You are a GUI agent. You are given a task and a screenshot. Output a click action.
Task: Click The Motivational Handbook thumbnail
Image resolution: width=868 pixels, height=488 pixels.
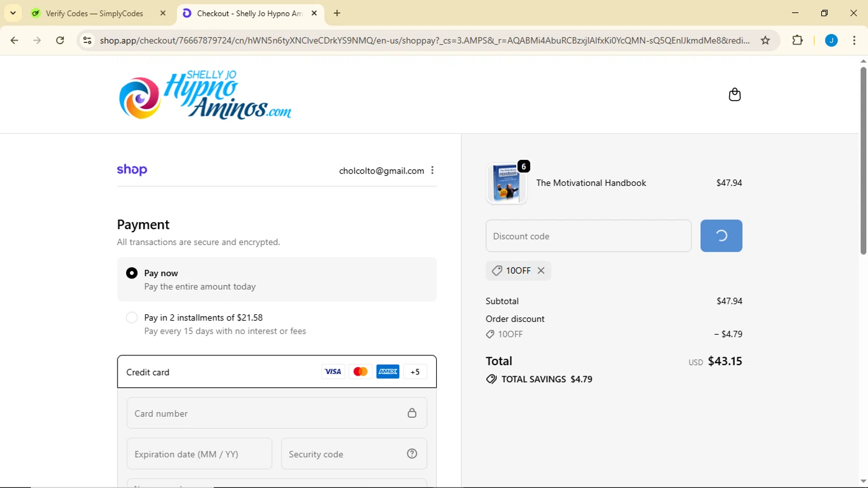pyautogui.click(x=506, y=183)
